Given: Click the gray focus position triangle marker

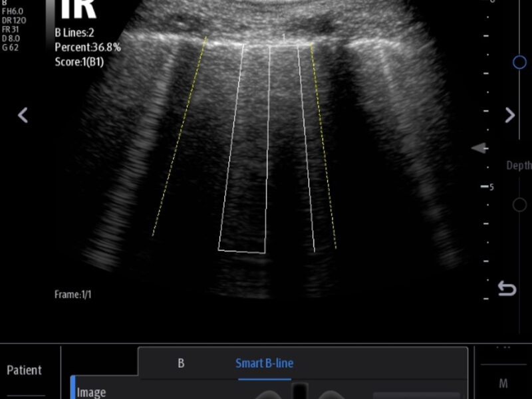Looking at the screenshot, I should 479,148.
